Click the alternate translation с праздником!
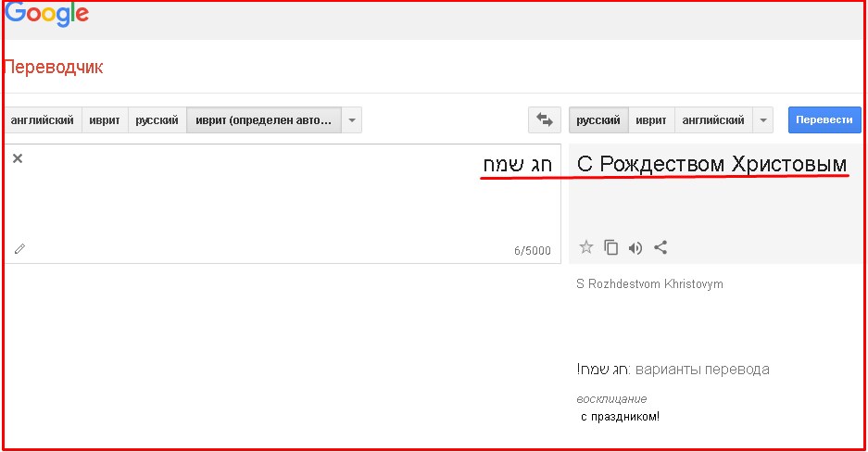This screenshot has height=452, width=868. click(620, 416)
